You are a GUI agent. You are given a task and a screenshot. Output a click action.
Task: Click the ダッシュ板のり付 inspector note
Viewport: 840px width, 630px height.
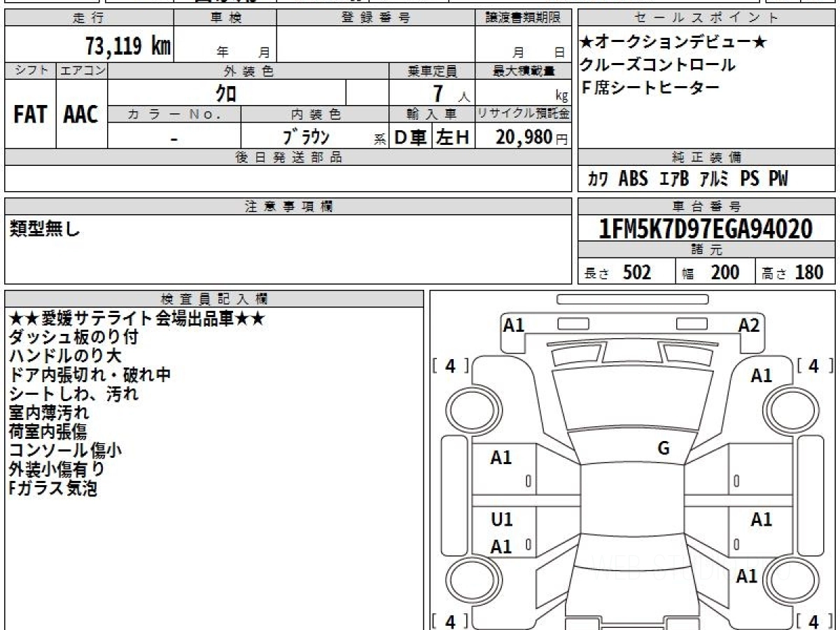[x=73, y=337]
